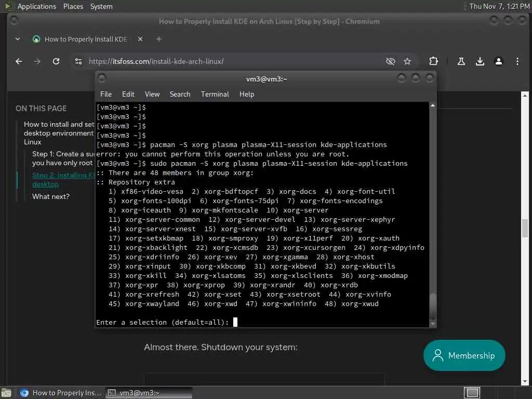
Task: Open terminal File menu
Action: tap(106, 95)
